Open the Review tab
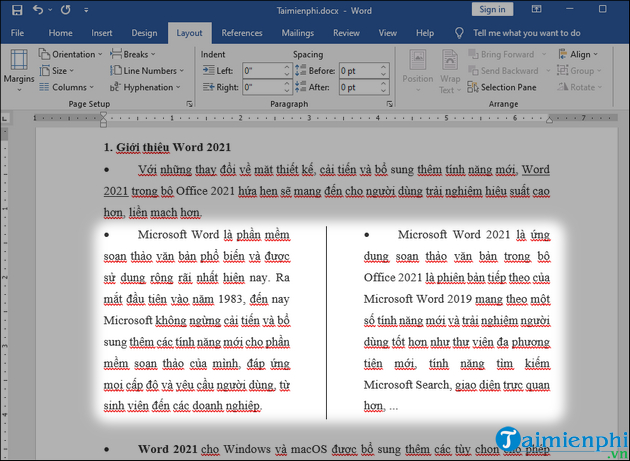630x461 pixels. [346, 33]
